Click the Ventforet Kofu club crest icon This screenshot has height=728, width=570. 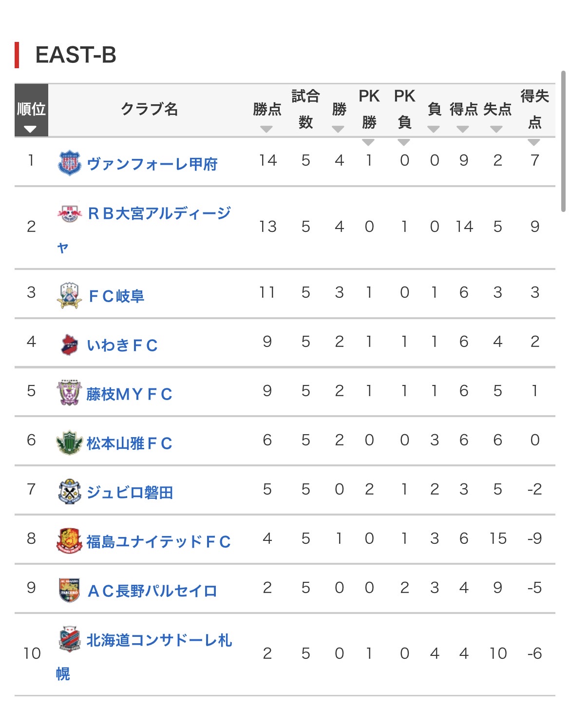point(69,163)
